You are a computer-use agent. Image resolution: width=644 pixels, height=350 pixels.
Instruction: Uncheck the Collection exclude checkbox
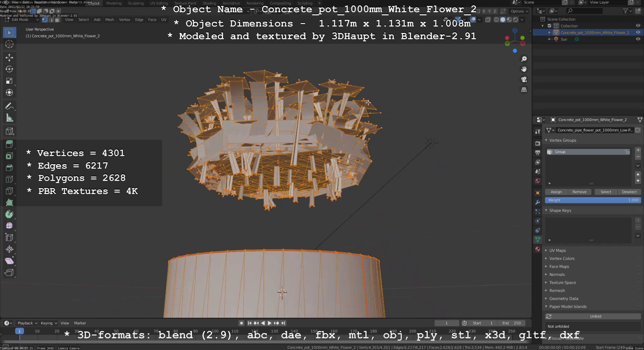click(549, 26)
